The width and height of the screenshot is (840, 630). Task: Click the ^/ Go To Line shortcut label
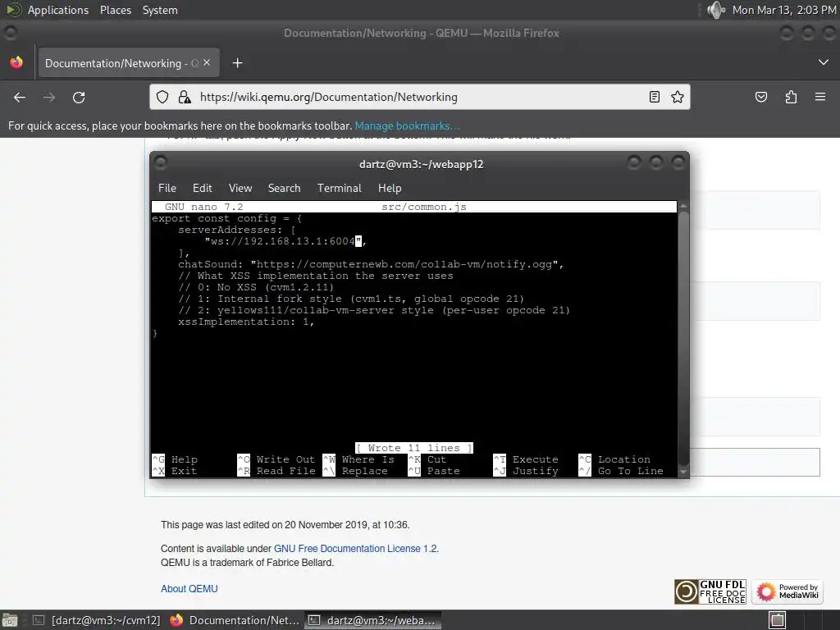[x=621, y=471]
